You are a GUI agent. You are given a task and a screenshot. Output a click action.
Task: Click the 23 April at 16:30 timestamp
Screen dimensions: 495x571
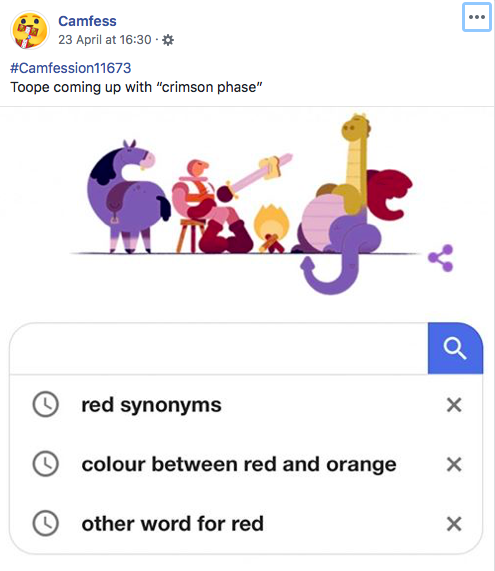[x=105, y=39]
